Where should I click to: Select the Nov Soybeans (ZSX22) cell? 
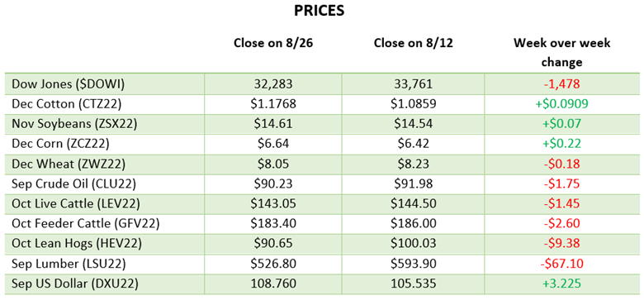point(73,124)
